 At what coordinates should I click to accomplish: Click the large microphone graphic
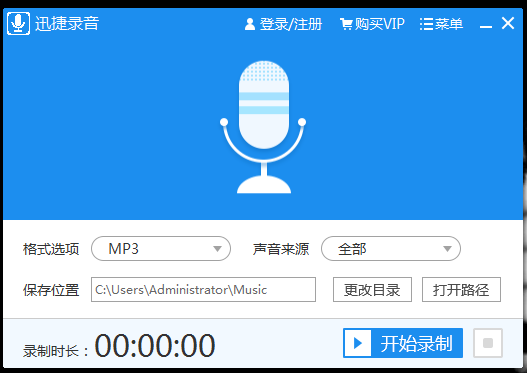click(263, 127)
